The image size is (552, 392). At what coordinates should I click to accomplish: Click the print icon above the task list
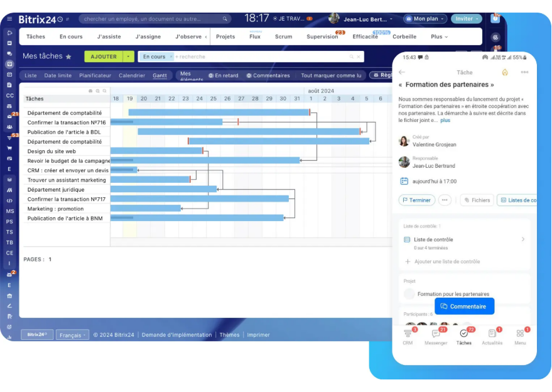pos(90,90)
